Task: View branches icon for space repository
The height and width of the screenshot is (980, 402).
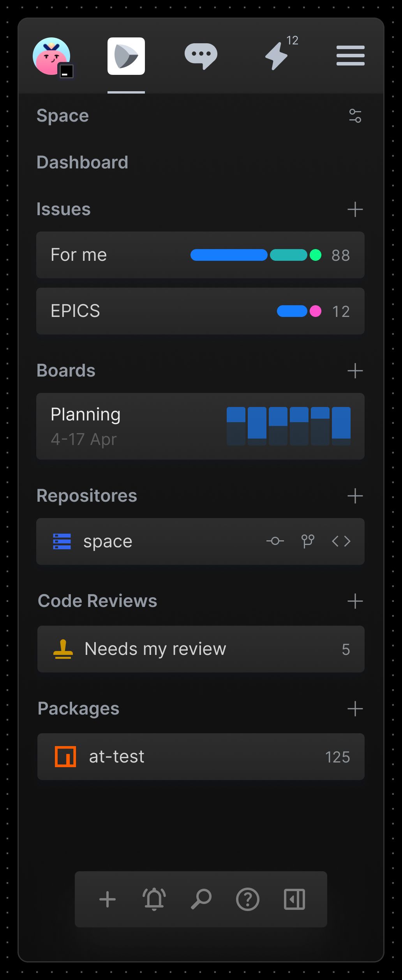Action: pyautogui.click(x=308, y=541)
